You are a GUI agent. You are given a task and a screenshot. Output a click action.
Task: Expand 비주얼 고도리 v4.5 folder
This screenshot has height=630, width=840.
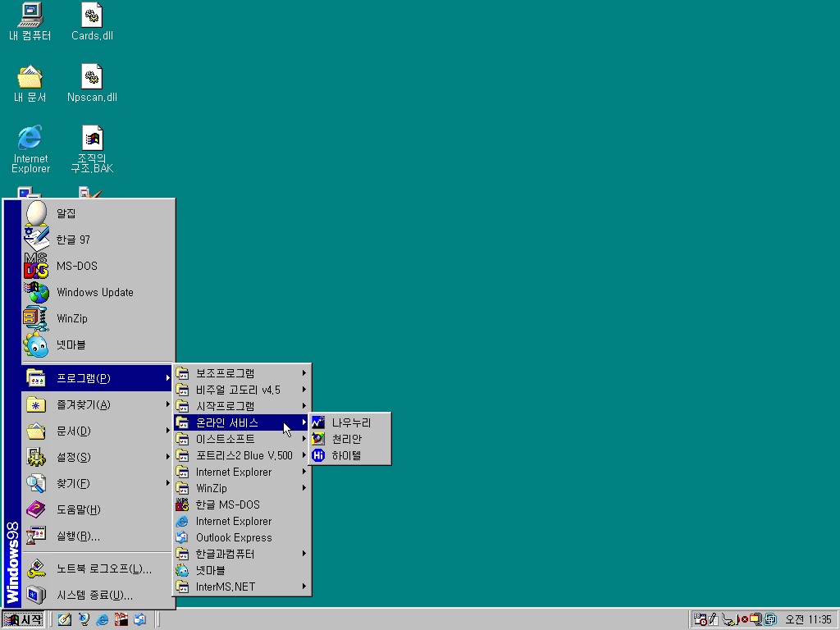pos(242,390)
